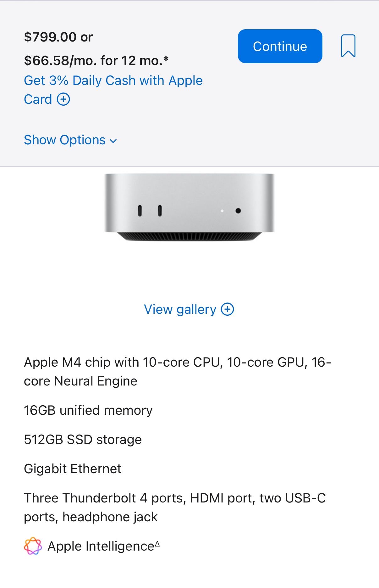
Task: Click the Mac mini product image
Action: coord(189,208)
